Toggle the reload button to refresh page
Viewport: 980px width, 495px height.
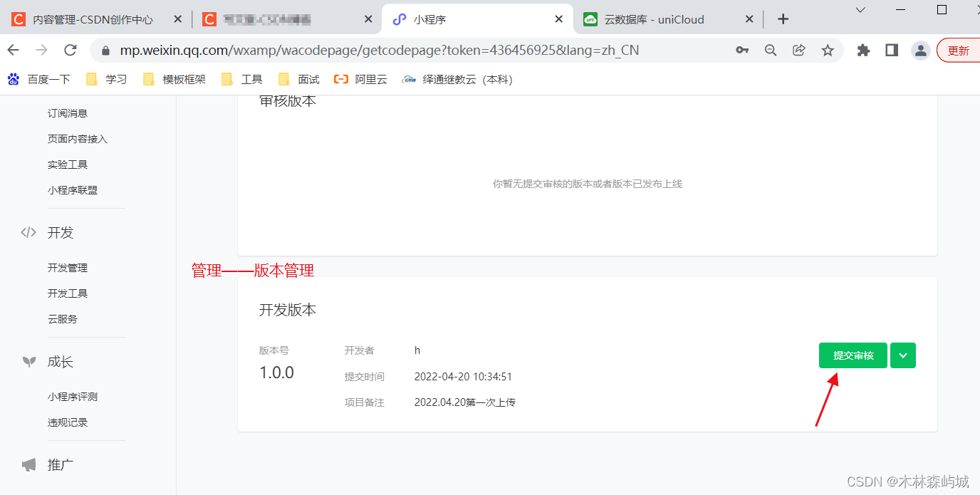70,50
